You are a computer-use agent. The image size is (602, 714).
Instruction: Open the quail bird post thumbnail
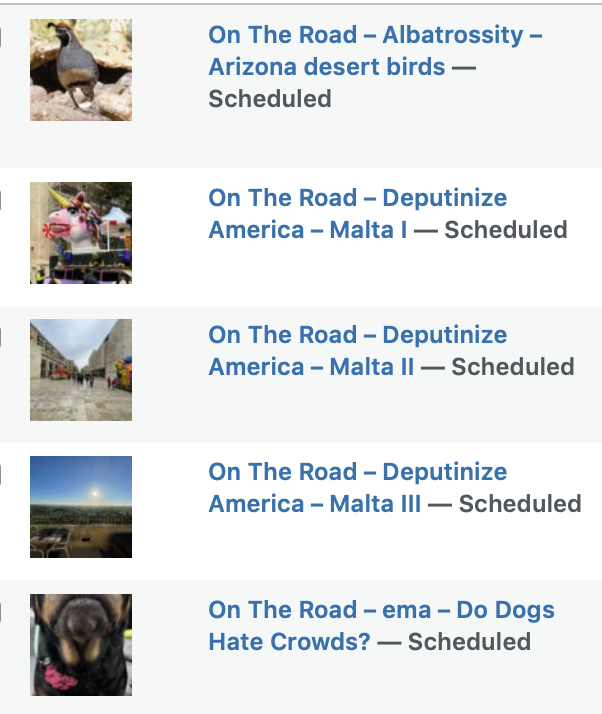coord(81,70)
